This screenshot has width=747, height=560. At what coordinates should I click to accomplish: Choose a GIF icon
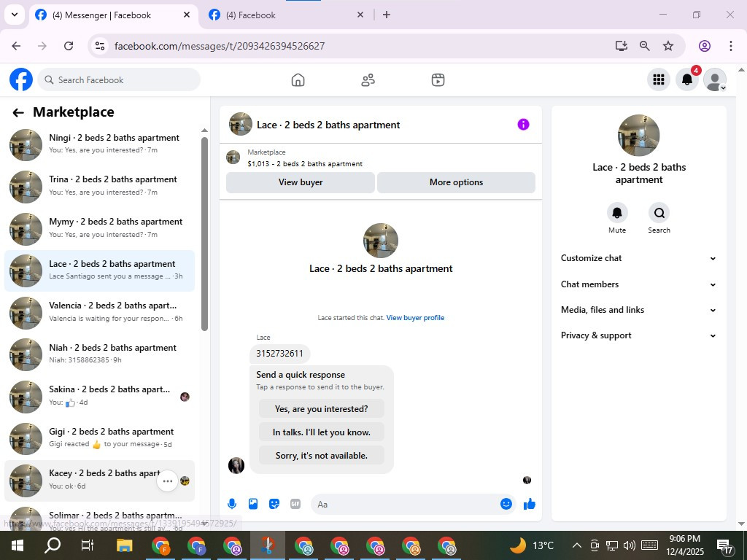[x=295, y=504]
